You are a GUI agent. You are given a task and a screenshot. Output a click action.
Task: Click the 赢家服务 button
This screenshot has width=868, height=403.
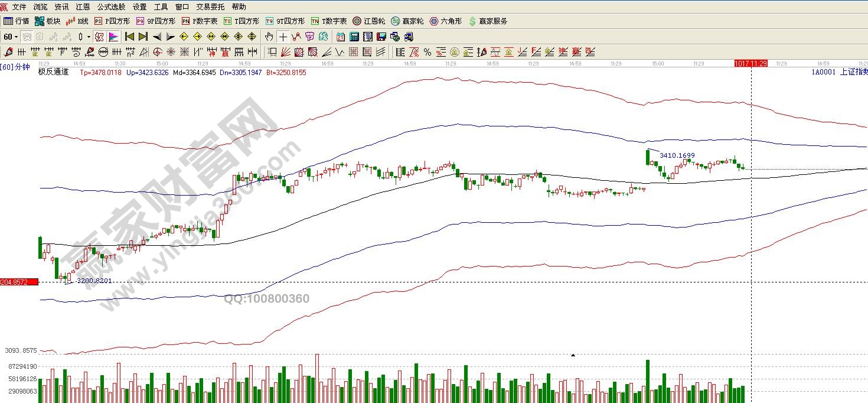pos(488,21)
